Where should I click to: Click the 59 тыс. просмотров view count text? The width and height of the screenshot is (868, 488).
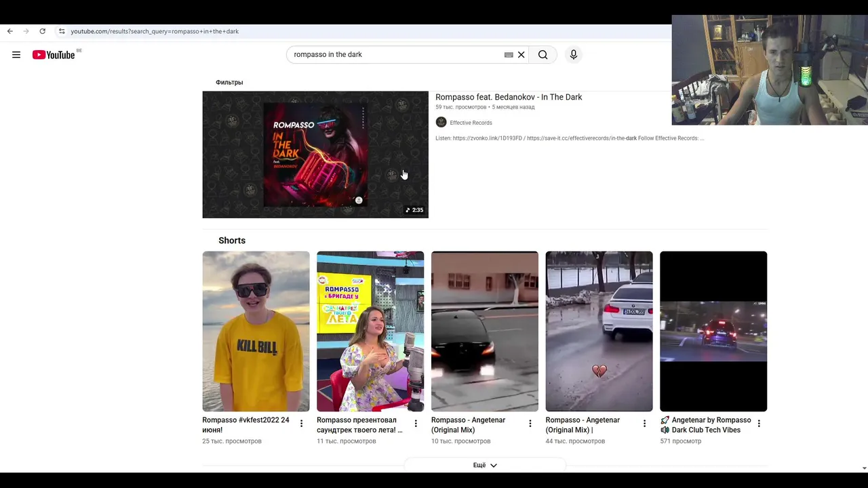pos(461,107)
